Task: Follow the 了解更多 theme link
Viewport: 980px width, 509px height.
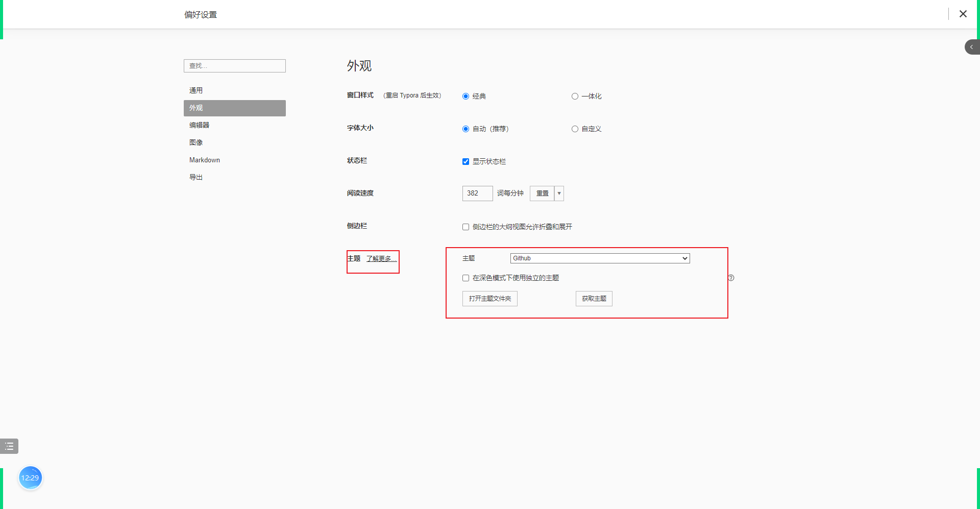Action: point(381,259)
